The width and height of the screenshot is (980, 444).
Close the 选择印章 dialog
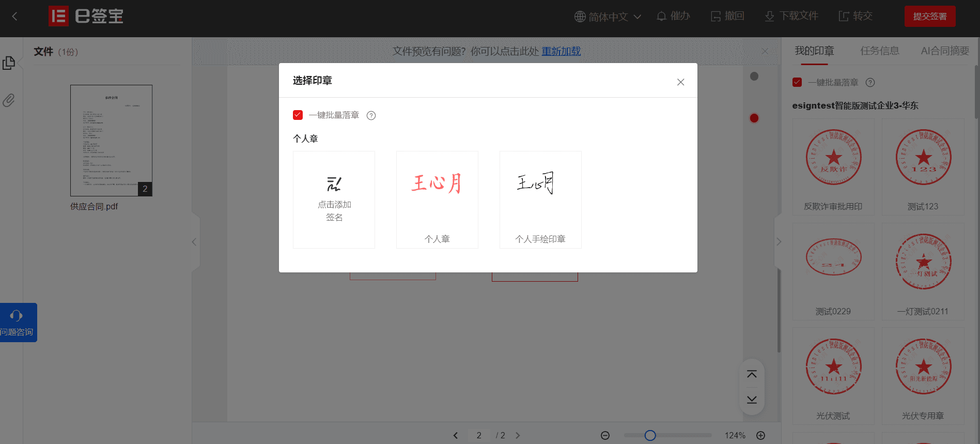[680, 82]
